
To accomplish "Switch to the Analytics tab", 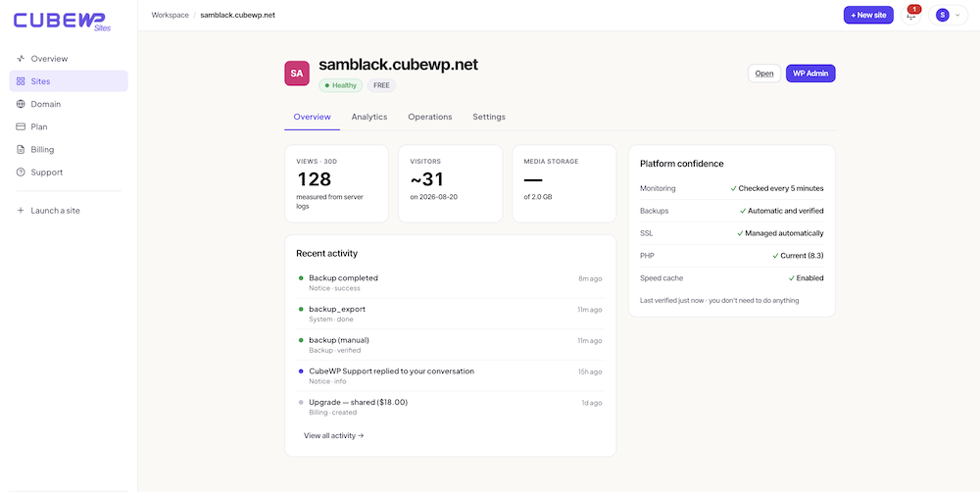I will tap(369, 117).
